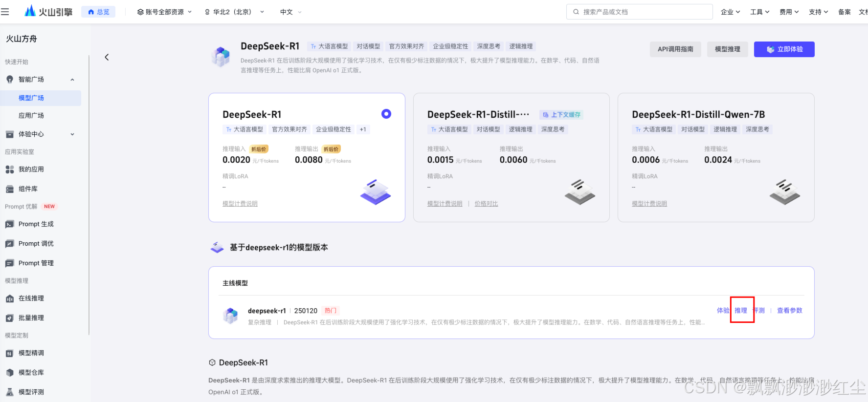Open 价格对比 link
Screen dimensions: 868x402
486,204
